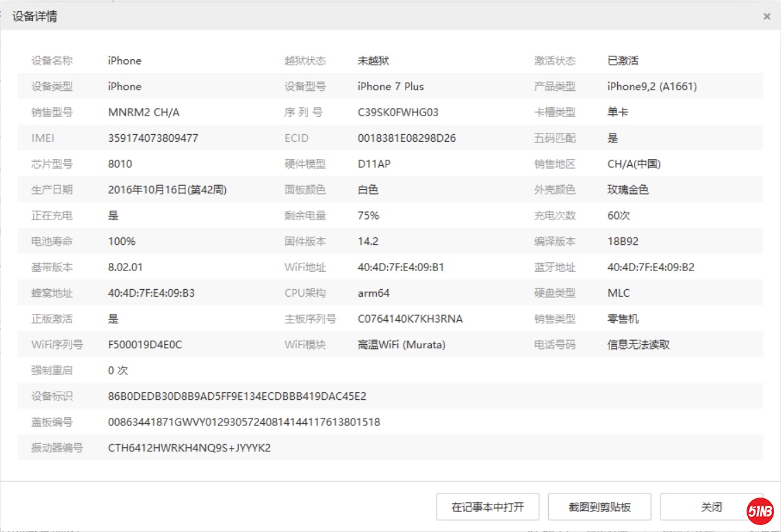Click the 在记事本中打开 button
Image resolution: width=781 pixels, height=532 pixels.
tap(488, 507)
